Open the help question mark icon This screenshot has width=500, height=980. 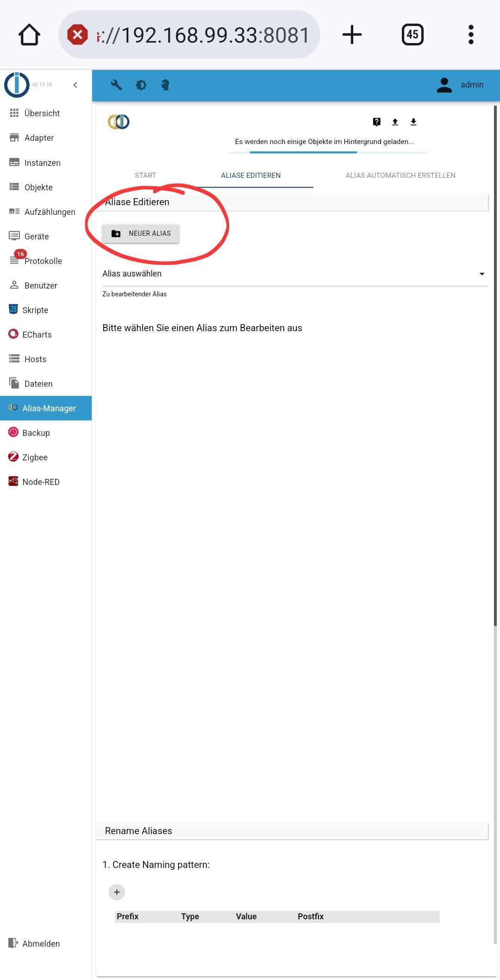tap(377, 122)
